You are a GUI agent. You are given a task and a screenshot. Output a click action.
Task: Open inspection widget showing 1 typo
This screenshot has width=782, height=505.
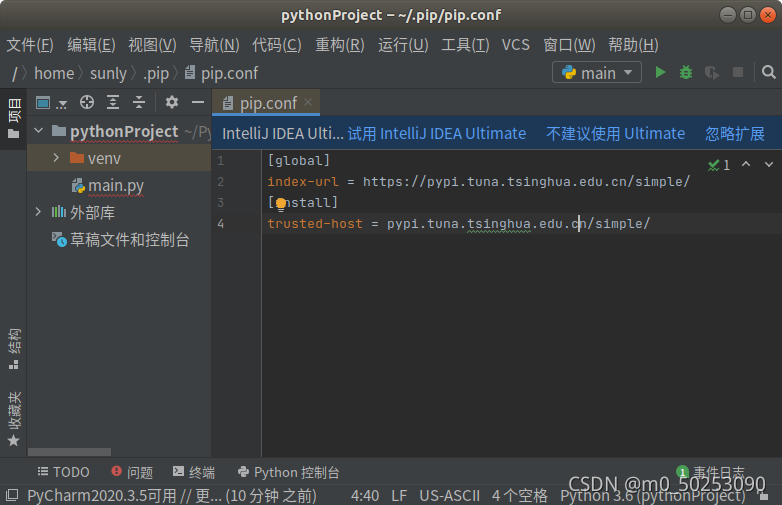[x=719, y=165]
